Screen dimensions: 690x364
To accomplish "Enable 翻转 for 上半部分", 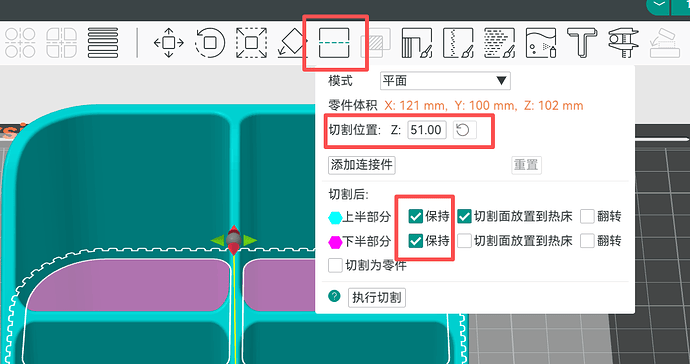I will 587,216.
